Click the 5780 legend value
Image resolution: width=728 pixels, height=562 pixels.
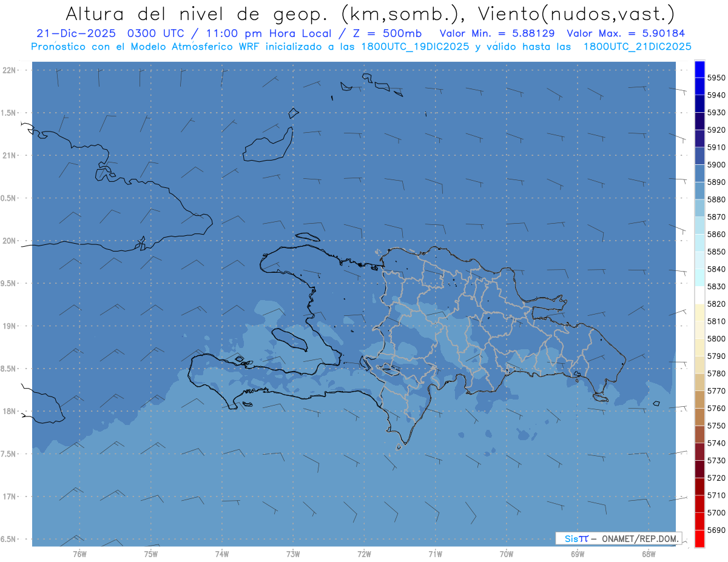tap(716, 373)
